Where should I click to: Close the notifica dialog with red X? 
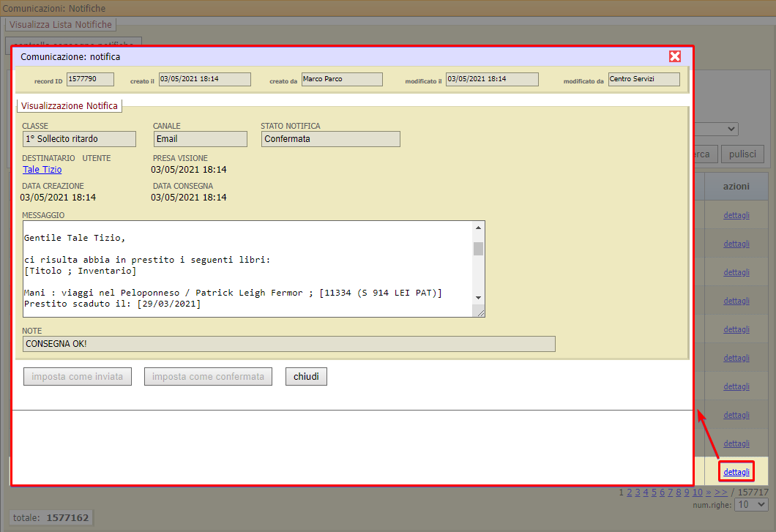pos(675,56)
